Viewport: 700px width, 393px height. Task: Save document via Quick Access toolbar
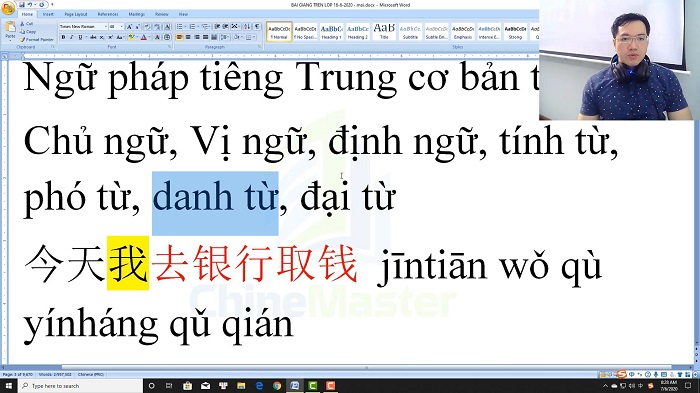[x=22, y=4]
